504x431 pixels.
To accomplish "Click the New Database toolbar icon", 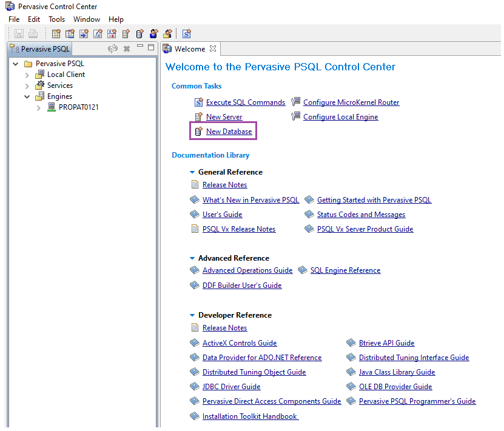I will pyautogui.click(x=140, y=34).
